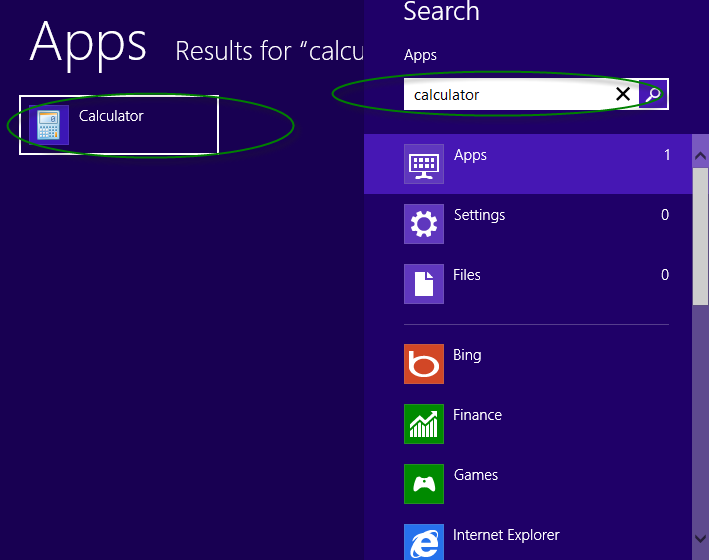This screenshot has height=560, width=709.
Task: Open the Calculator app icon
Action: point(49,125)
